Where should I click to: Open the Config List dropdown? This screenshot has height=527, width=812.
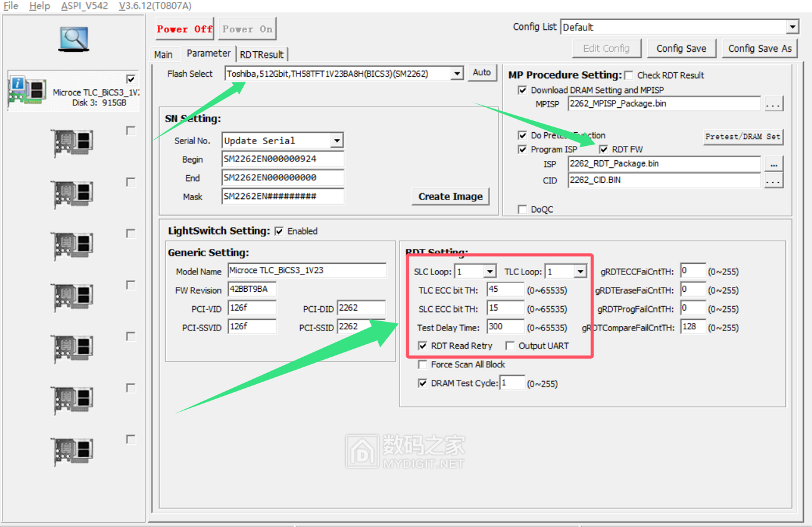[x=793, y=27]
